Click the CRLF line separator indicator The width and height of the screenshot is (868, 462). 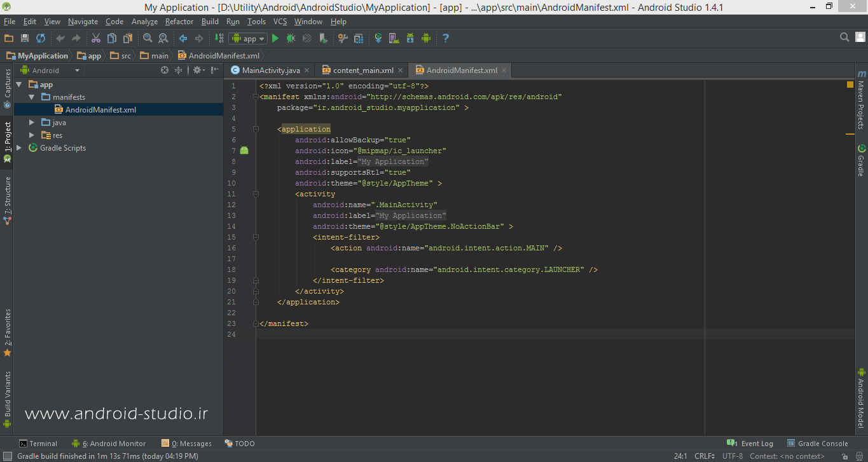(704, 456)
